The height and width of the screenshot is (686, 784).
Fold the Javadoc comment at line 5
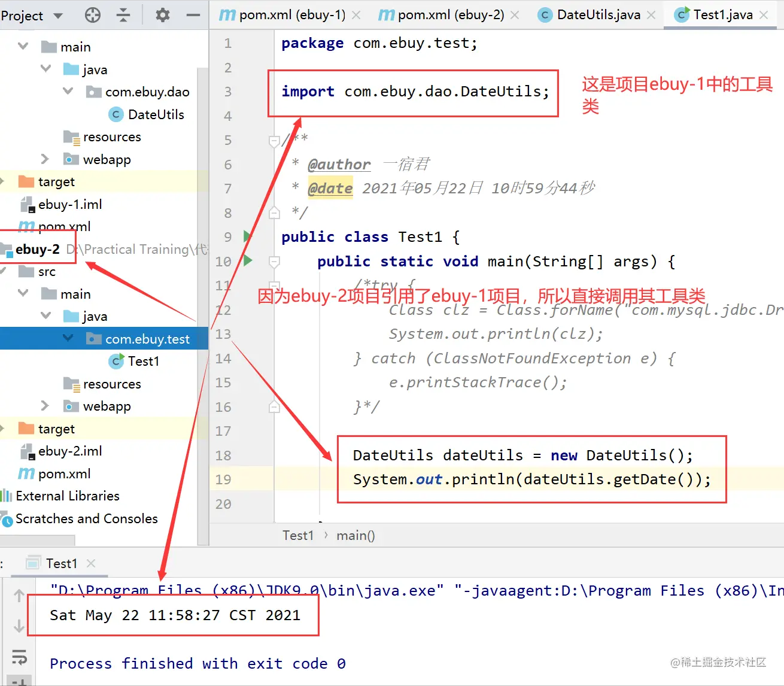coord(274,141)
